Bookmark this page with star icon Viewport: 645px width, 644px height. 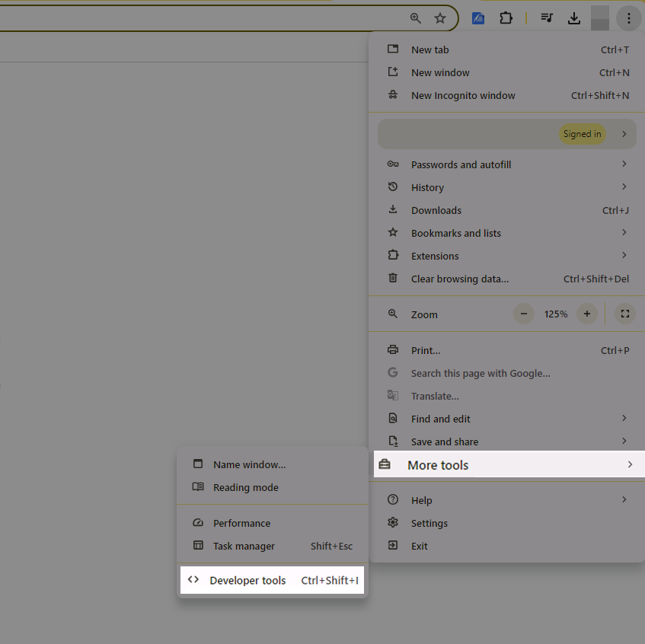click(x=440, y=18)
